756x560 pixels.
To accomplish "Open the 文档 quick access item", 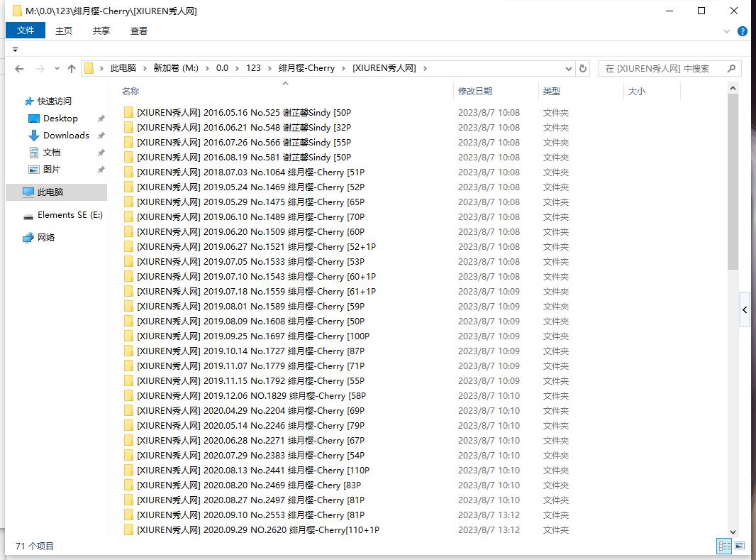I will tap(52, 153).
